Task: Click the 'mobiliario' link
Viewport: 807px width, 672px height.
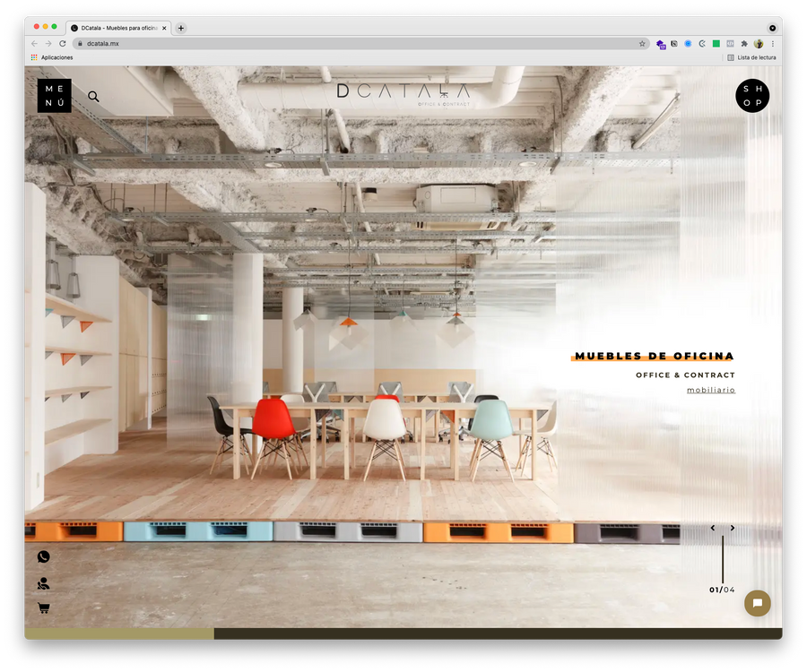Action: (711, 390)
